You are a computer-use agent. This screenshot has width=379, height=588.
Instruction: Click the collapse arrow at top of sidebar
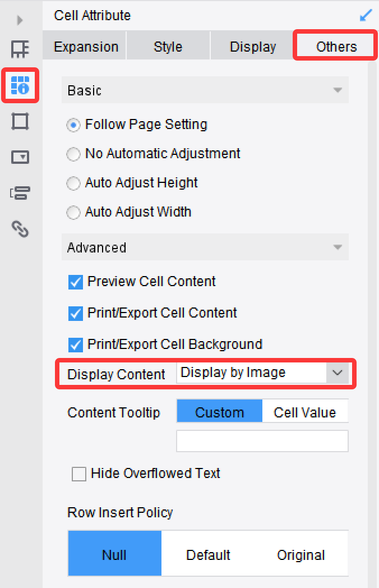click(19, 20)
